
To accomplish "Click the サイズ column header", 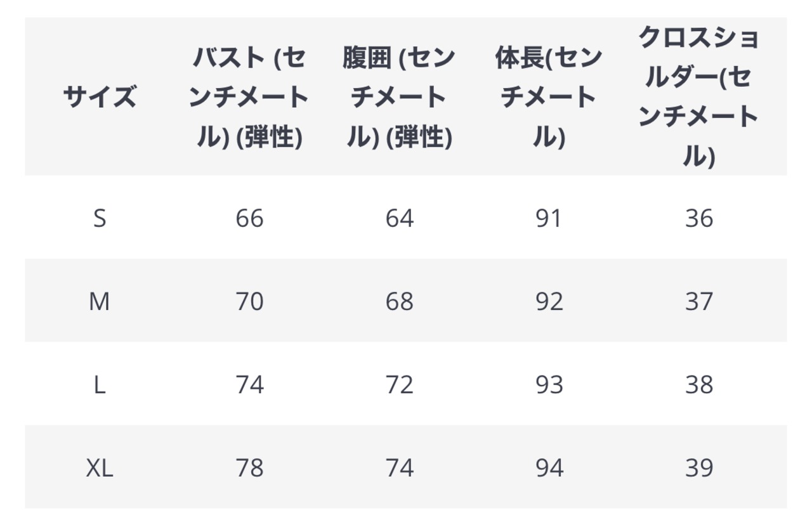I will pyautogui.click(x=100, y=98).
